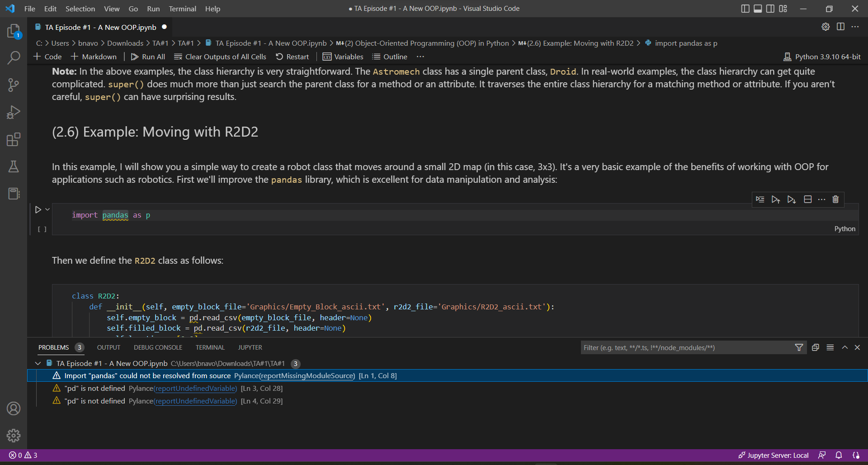Change cell language mode Python
Image resolution: width=868 pixels, height=465 pixels.
(844, 229)
